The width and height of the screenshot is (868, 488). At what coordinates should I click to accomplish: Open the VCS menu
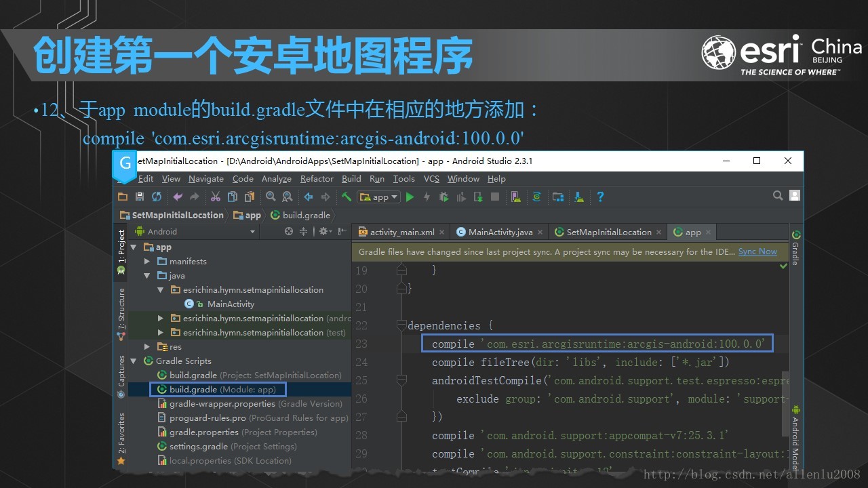click(x=431, y=179)
